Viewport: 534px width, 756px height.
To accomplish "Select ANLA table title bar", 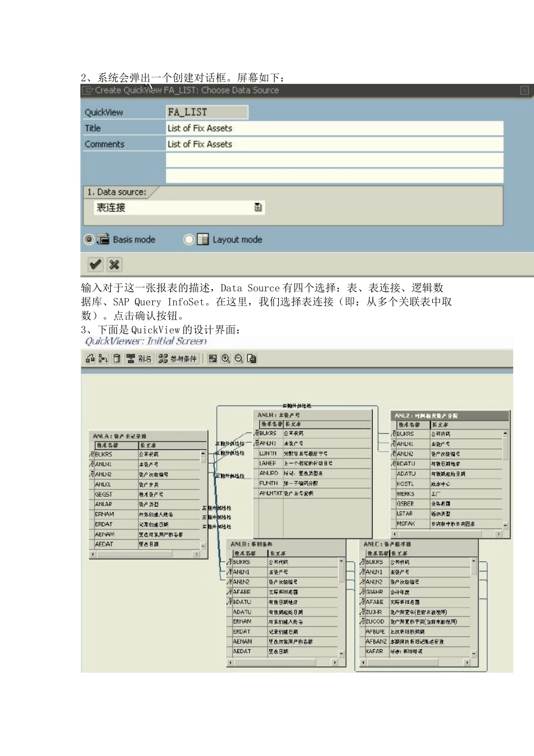I will pyautogui.click(x=148, y=436).
